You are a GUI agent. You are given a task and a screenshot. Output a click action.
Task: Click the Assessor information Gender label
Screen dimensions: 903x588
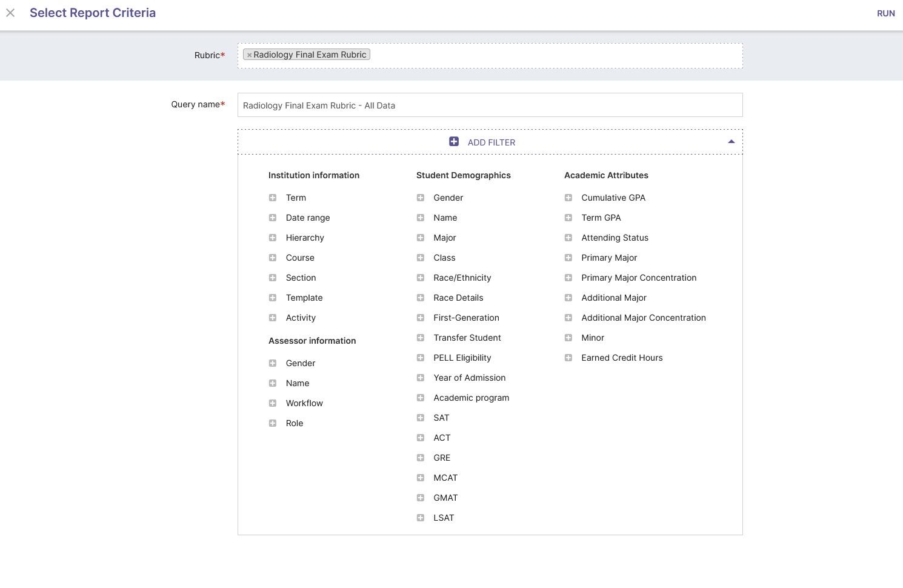click(301, 363)
